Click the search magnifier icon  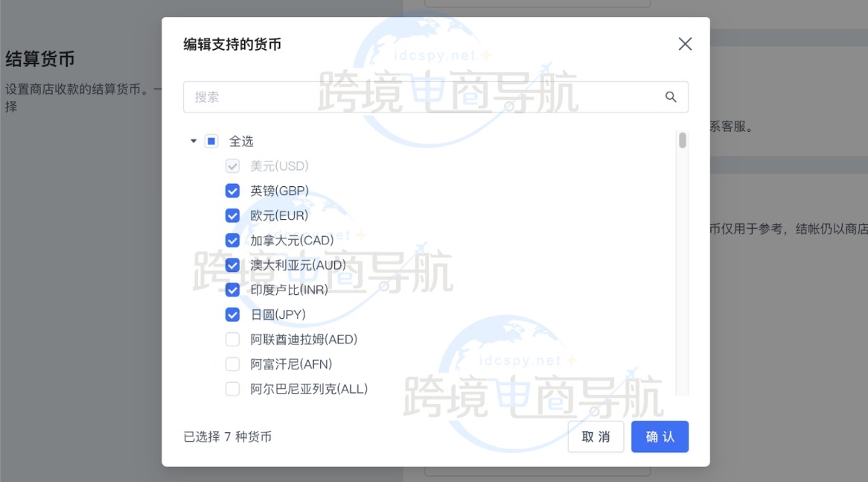click(671, 97)
